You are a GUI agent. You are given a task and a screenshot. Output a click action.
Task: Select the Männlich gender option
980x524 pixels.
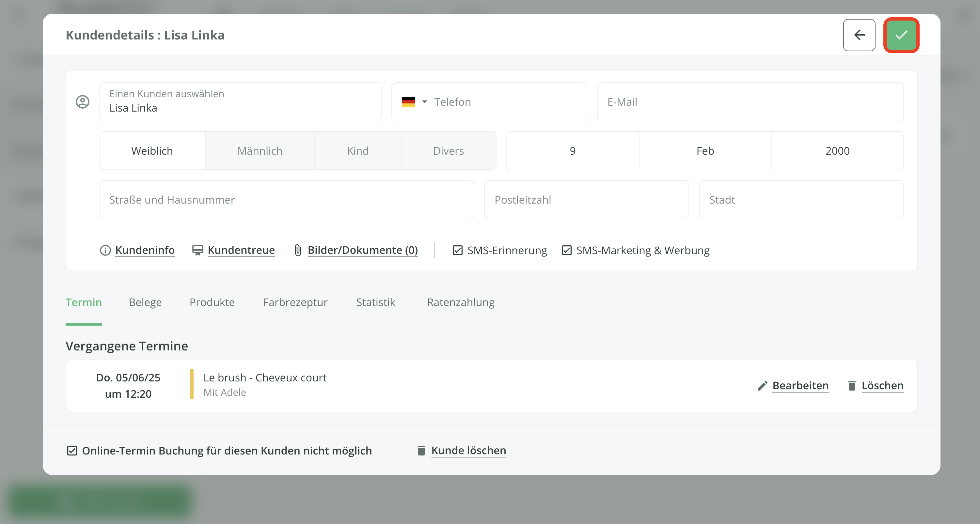tap(260, 151)
